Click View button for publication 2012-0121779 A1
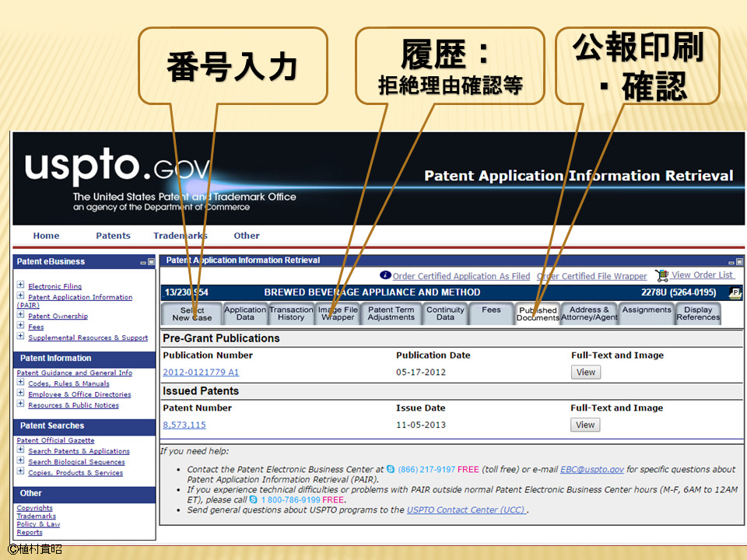Image resolution: width=747 pixels, height=560 pixels. [585, 373]
